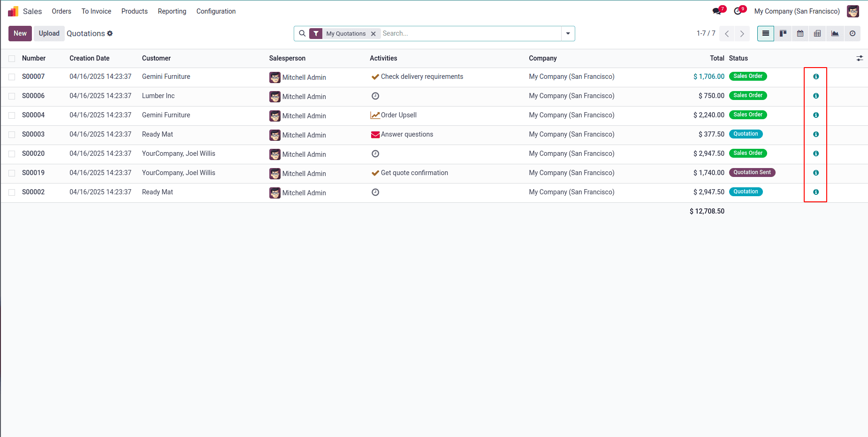Select checkbox for S00006
The image size is (868, 437).
click(x=12, y=96)
